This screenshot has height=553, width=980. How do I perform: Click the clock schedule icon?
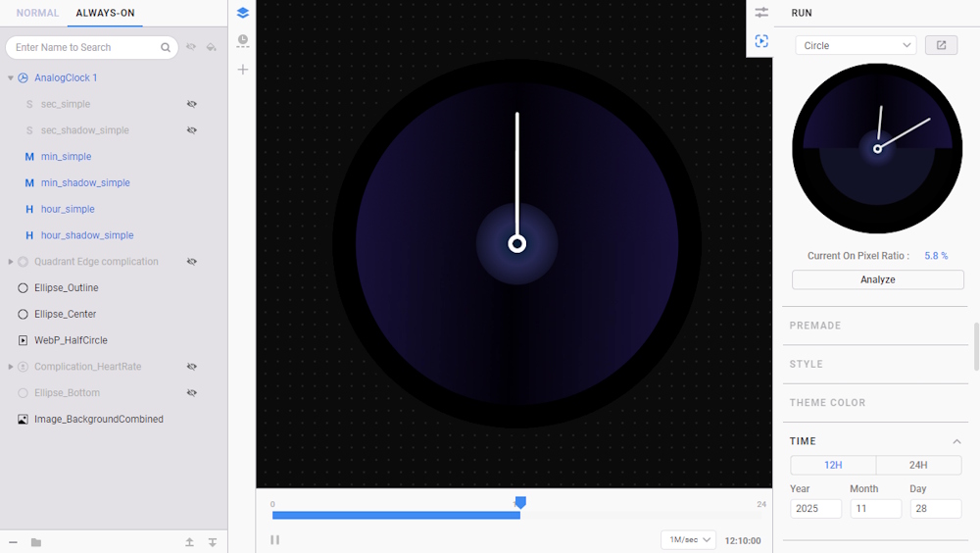coord(243,41)
